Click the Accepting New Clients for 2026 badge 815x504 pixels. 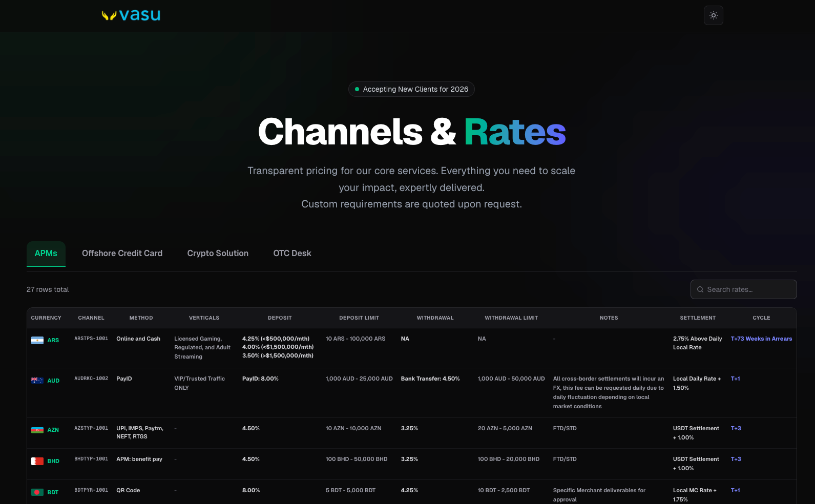coord(411,89)
